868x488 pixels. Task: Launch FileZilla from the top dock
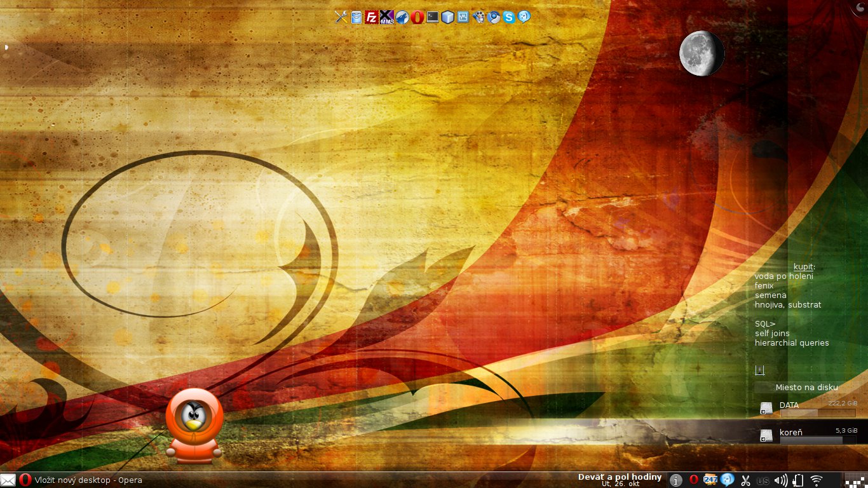[372, 17]
